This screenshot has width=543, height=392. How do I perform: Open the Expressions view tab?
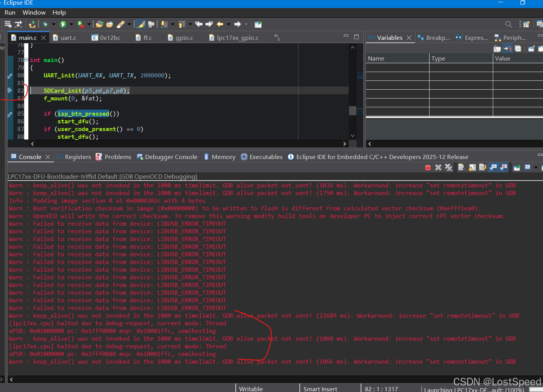[x=472, y=38]
